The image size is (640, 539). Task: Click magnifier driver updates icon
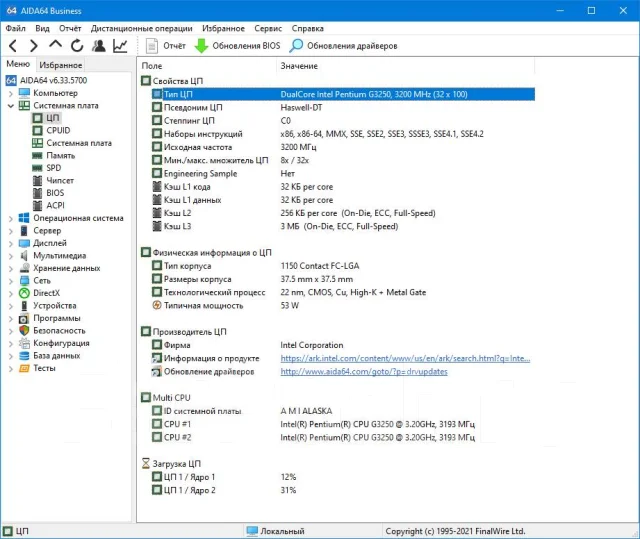coord(296,46)
